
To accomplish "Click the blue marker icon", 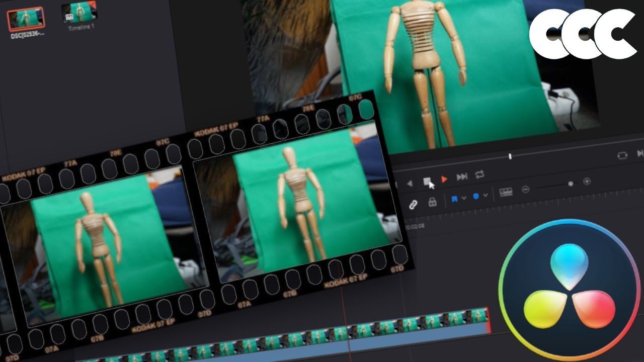I will [476, 197].
